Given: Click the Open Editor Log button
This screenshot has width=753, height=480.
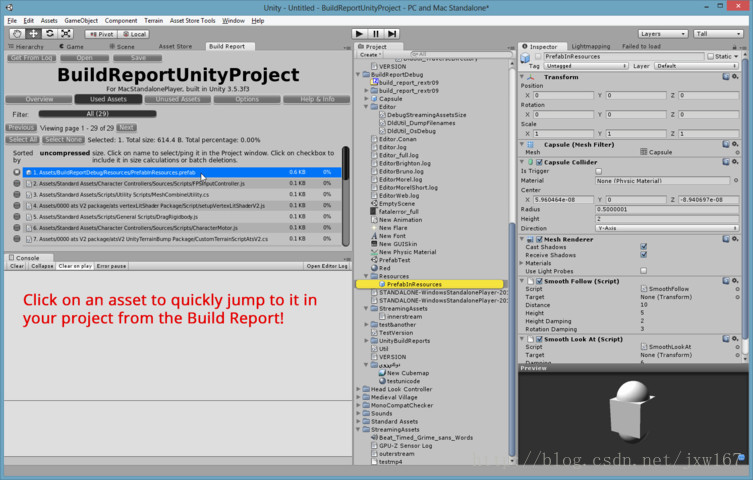Looking at the screenshot, I should tap(327, 266).
